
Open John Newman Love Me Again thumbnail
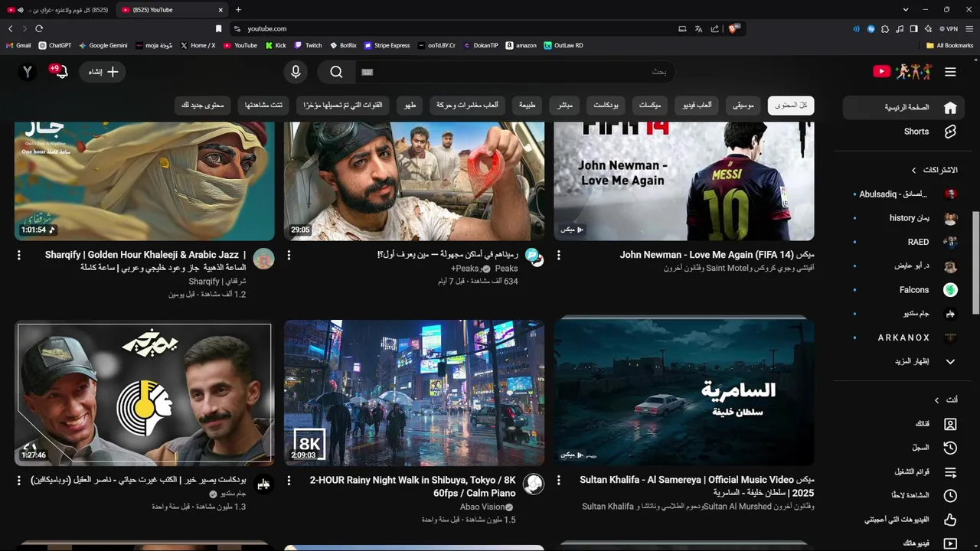684,181
